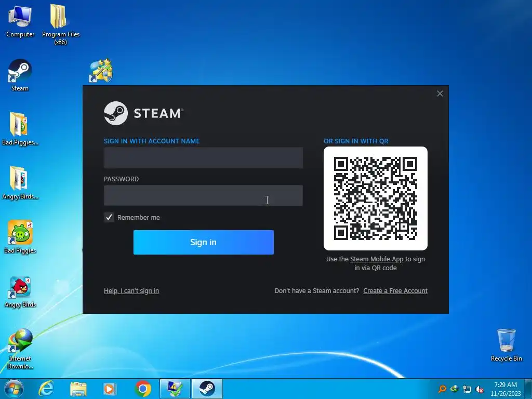This screenshot has width=532, height=399.
Task: Click Create a Free Account link
Action: point(395,291)
